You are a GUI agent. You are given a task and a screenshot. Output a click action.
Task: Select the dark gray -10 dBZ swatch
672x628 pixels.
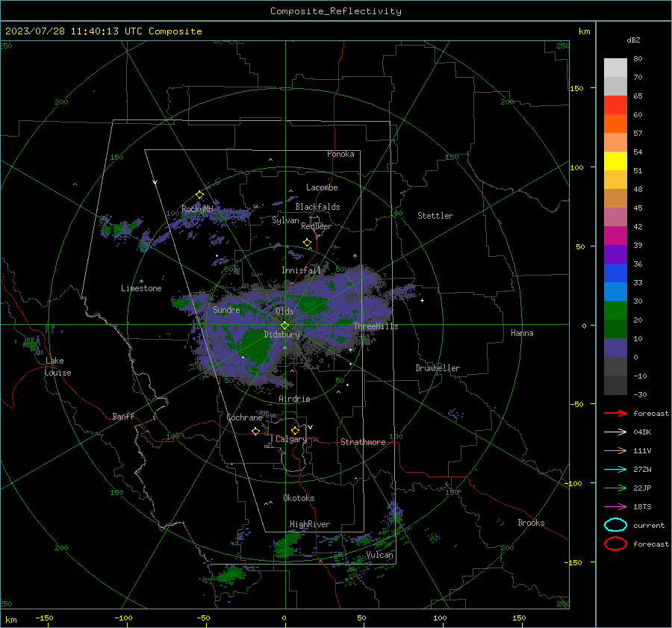(615, 385)
